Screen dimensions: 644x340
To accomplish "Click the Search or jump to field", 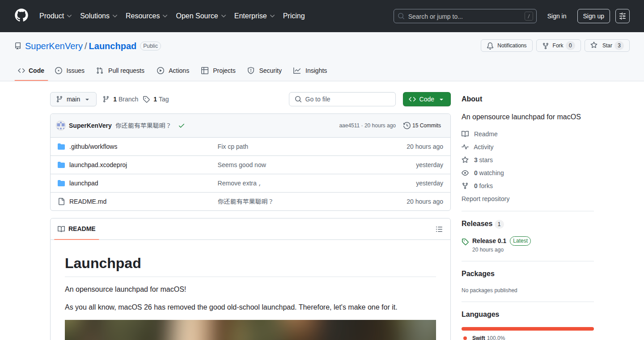I will coord(465,16).
